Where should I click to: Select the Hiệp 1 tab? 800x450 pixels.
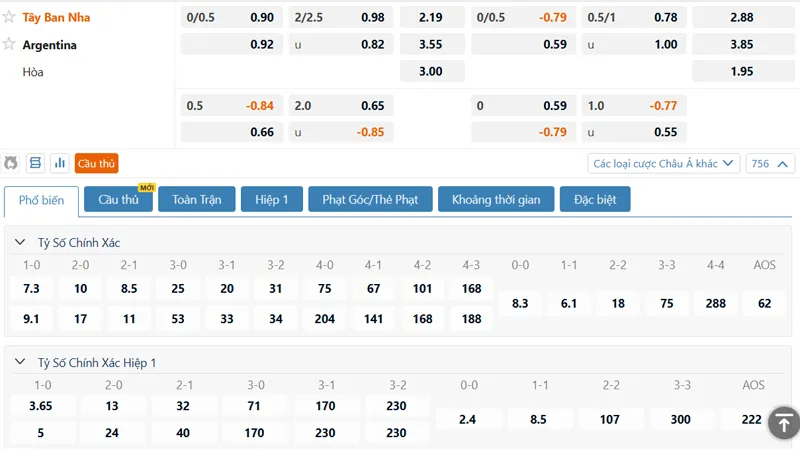click(x=271, y=199)
